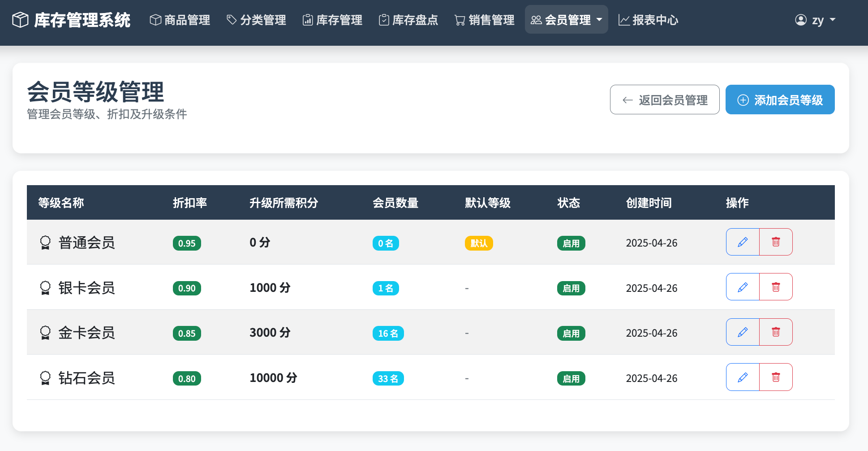The image size is (868, 451).
Task: Expand the 会员管理 dropdown menu
Action: coord(566,20)
